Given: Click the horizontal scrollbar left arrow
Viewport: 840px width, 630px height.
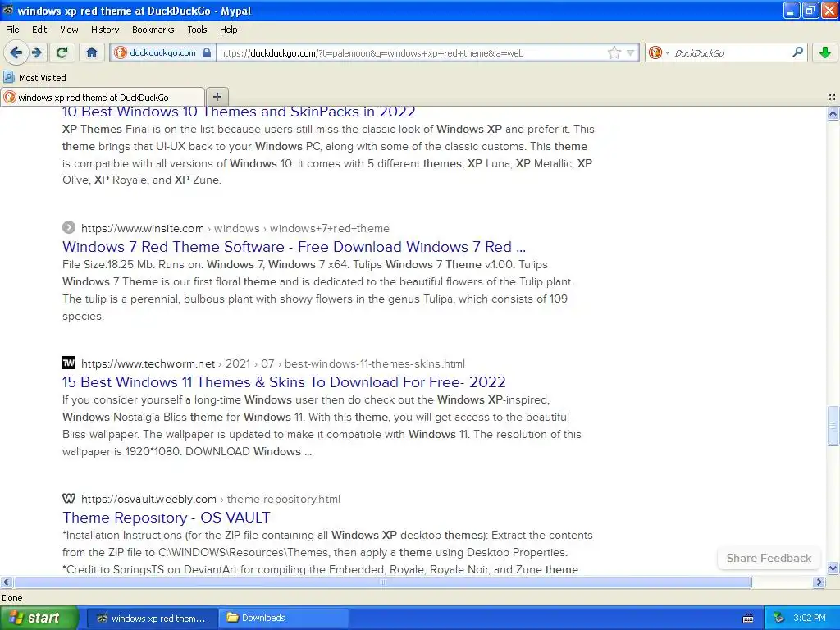Looking at the screenshot, I should tap(6, 582).
